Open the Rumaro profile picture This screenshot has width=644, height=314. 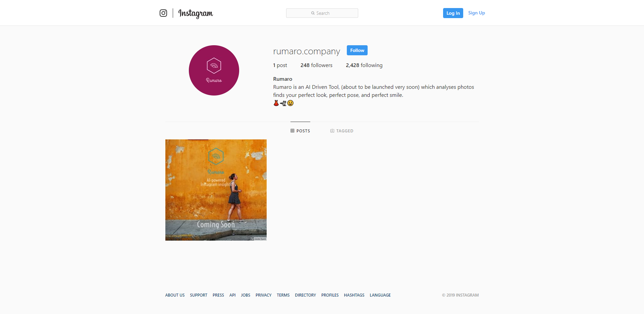click(214, 70)
